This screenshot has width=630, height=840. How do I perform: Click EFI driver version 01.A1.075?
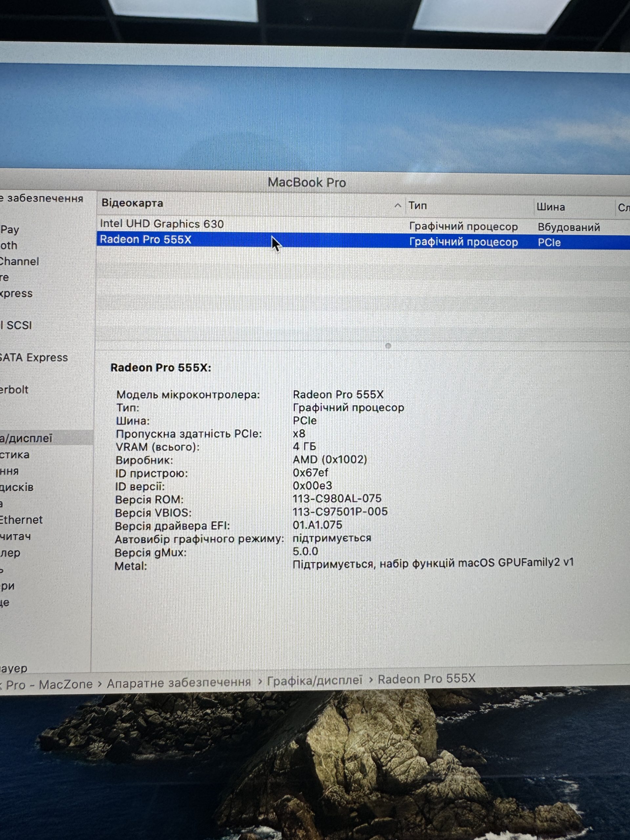317,525
